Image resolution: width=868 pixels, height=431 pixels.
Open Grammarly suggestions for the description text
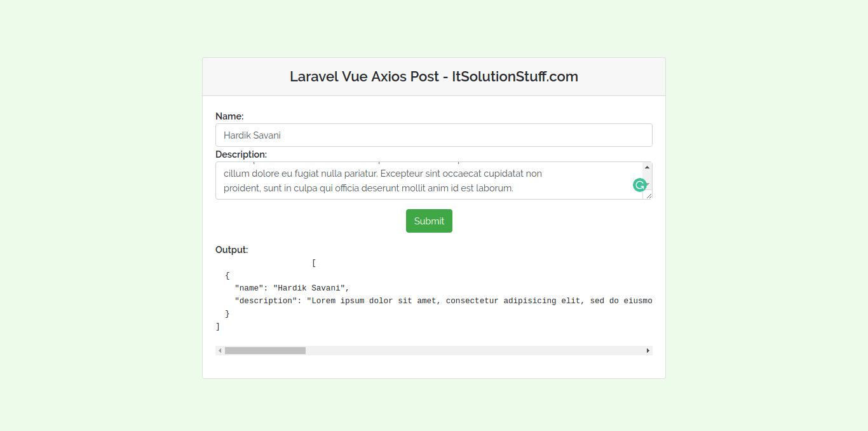[x=640, y=184]
